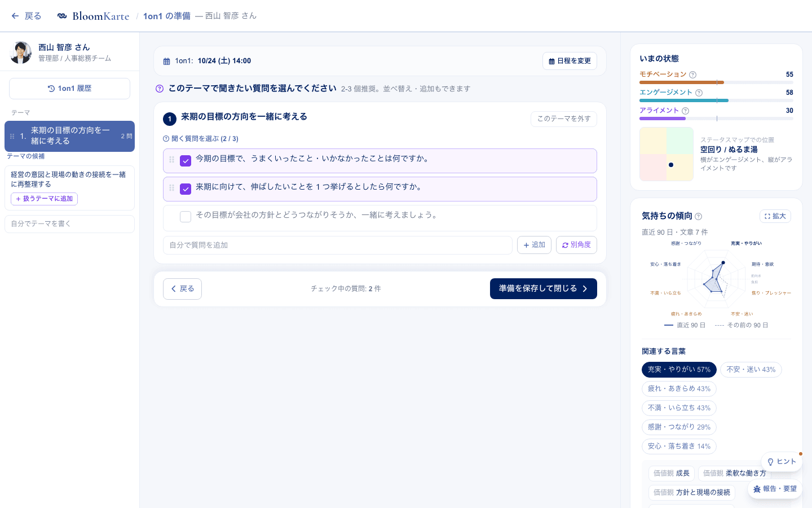This screenshot has width=812, height=508.
Task: Open the 報告・要望 feedback button
Action: click(x=775, y=489)
